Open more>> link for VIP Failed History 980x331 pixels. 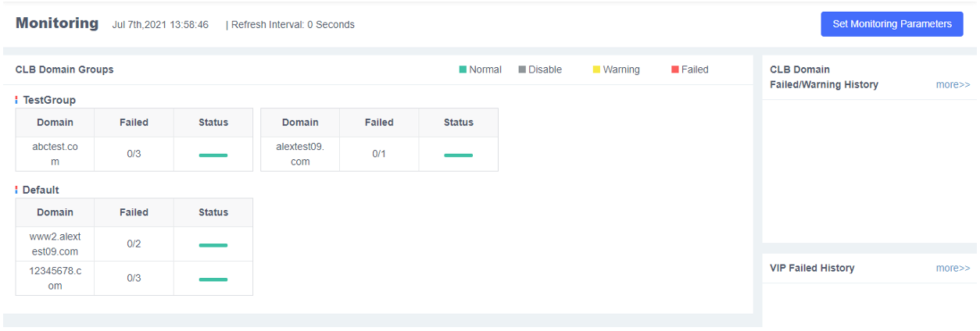coord(953,268)
